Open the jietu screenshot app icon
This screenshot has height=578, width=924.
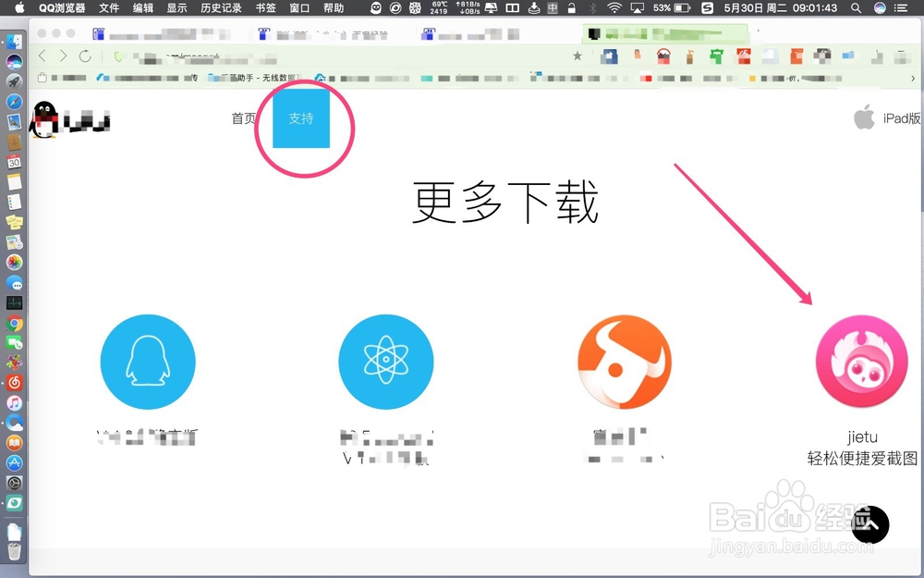click(x=861, y=361)
